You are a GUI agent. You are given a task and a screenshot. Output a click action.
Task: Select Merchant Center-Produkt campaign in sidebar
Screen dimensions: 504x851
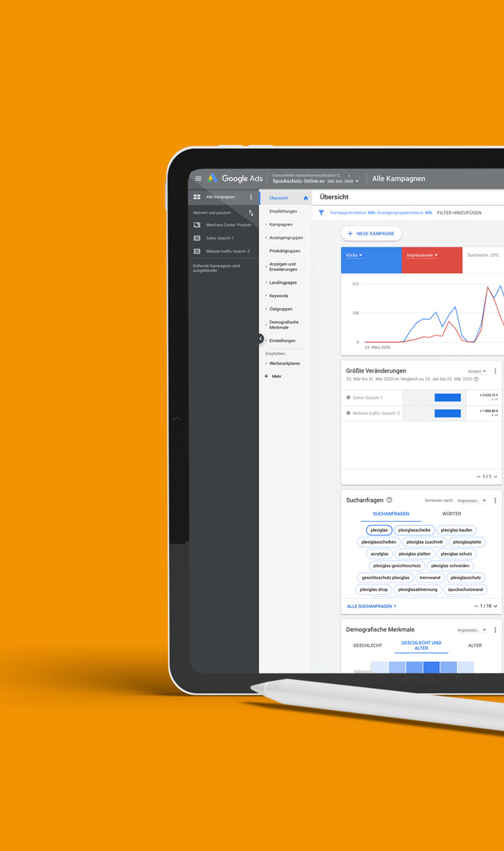tap(228, 225)
